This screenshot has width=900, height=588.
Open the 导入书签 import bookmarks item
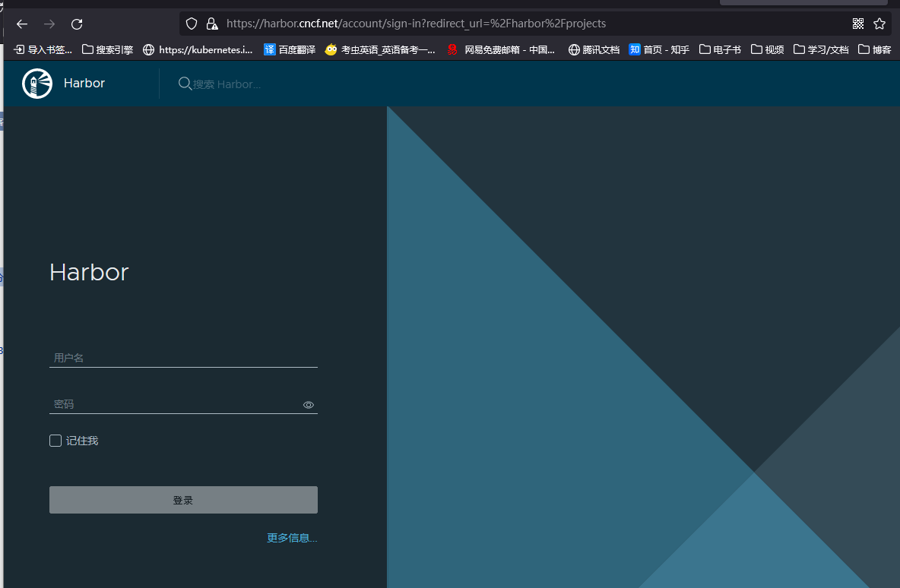pyautogui.click(x=43, y=50)
